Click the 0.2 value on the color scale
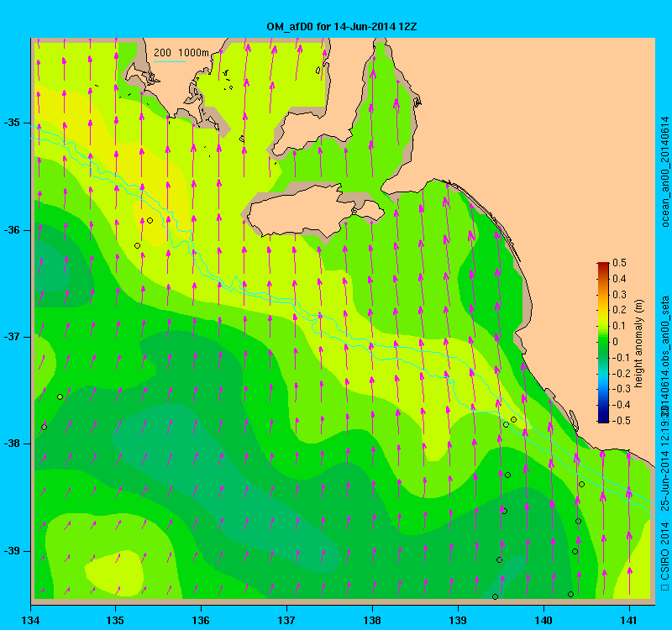672x630 pixels. click(620, 310)
